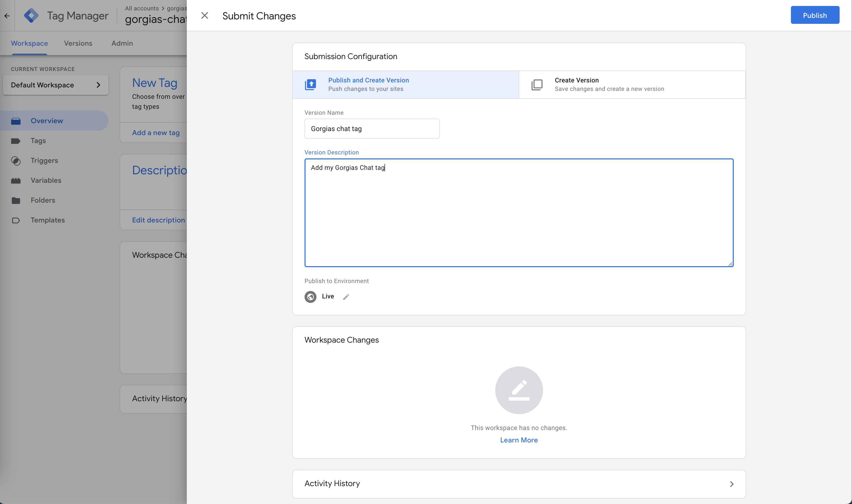The image size is (852, 504).
Task: Click the Submission Configuration heading
Action: point(350,56)
